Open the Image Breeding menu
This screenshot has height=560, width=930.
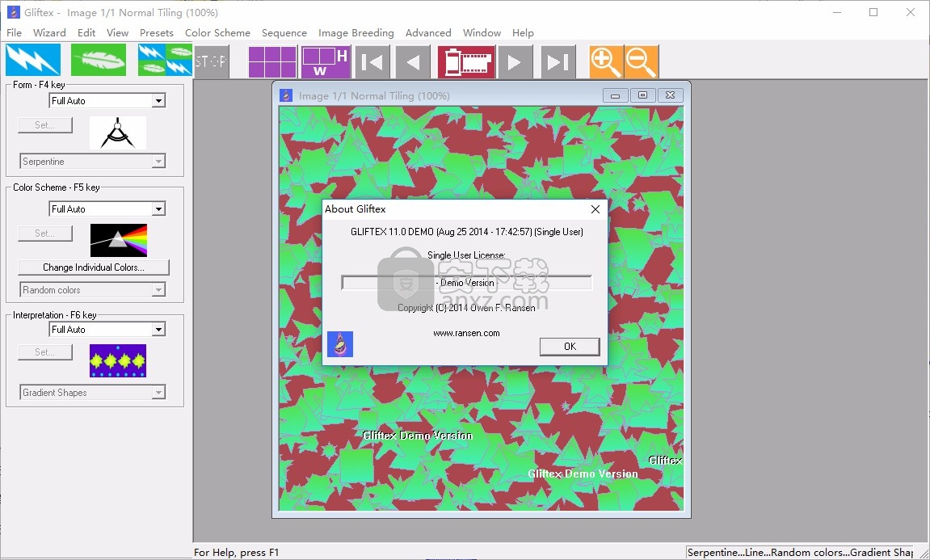coord(356,32)
